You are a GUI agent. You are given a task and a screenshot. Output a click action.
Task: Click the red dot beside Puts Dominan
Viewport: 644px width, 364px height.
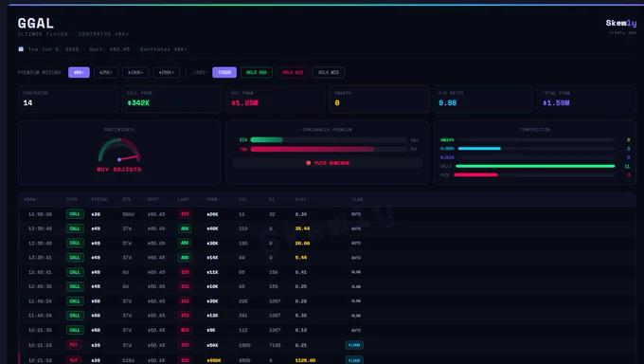tap(309, 163)
